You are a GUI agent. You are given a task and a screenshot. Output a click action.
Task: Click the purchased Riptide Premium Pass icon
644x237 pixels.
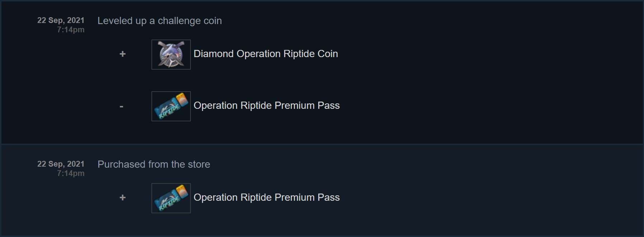[171, 198]
